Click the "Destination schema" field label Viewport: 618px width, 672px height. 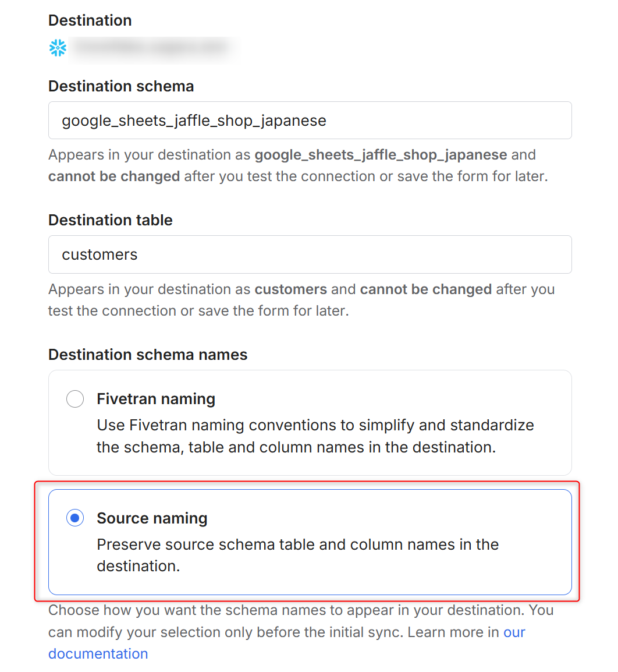click(121, 86)
